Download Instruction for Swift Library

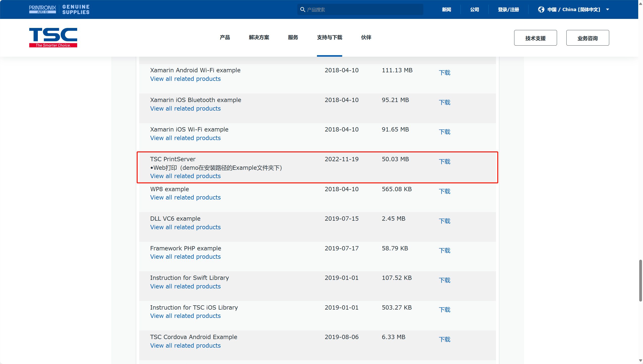[445, 280]
